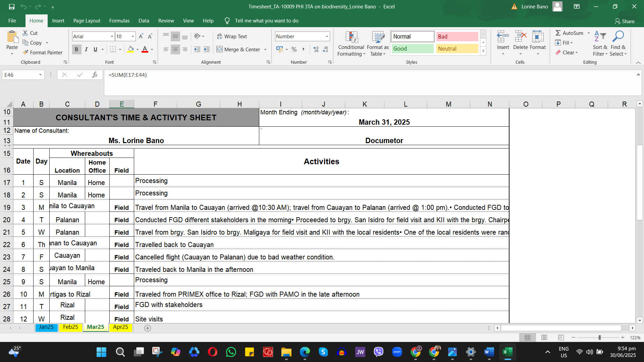Screen dimensions: 644x362
Task: Toggle Align Left
Action: [x=166, y=49]
